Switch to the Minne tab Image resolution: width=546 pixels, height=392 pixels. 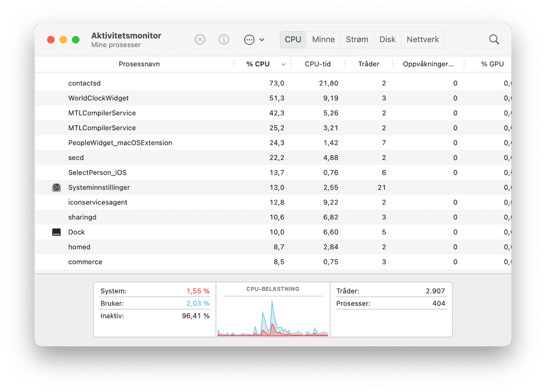pos(323,40)
